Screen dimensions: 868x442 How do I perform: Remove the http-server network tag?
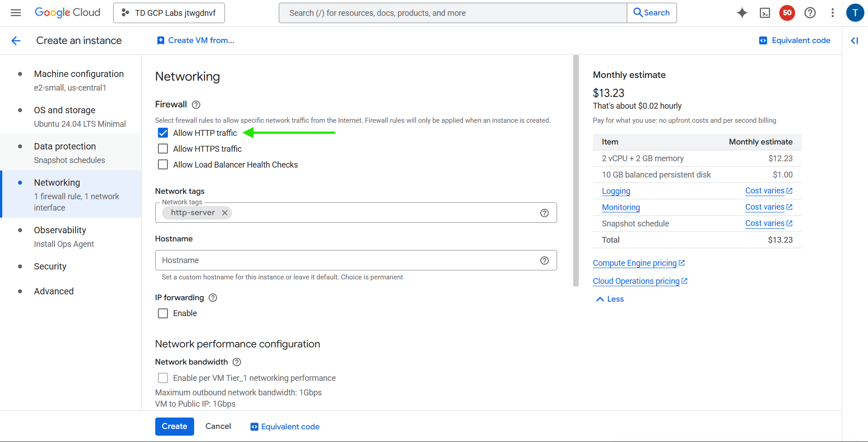pos(224,213)
